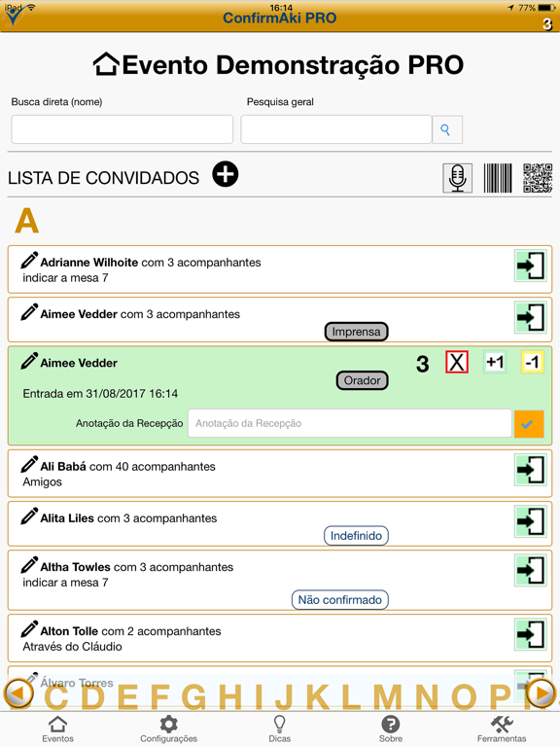Add a new guest with plus icon

click(x=226, y=174)
